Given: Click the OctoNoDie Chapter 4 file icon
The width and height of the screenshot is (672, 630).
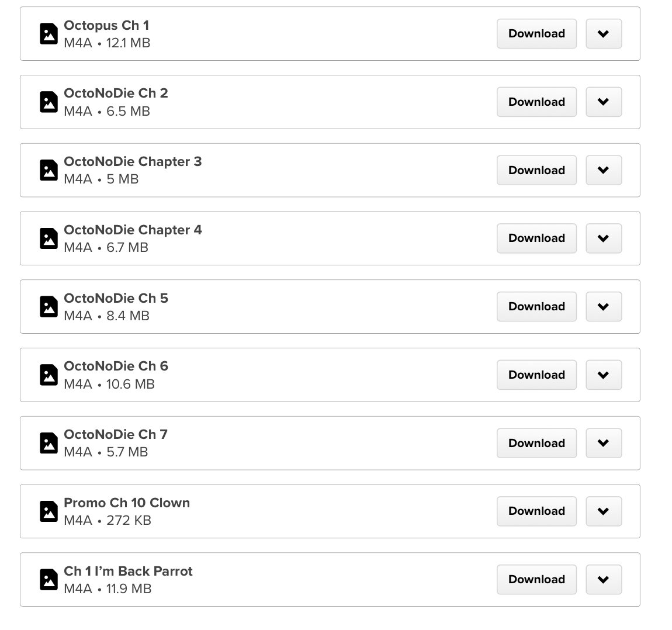Looking at the screenshot, I should point(49,238).
